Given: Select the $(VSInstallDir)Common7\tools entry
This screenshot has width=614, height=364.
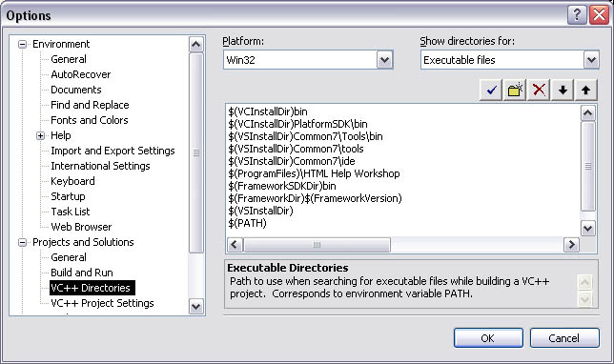Looking at the screenshot, I should tap(296, 149).
